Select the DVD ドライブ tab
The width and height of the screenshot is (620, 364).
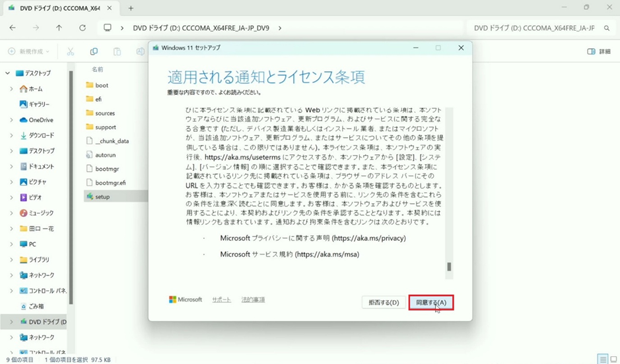point(56,9)
